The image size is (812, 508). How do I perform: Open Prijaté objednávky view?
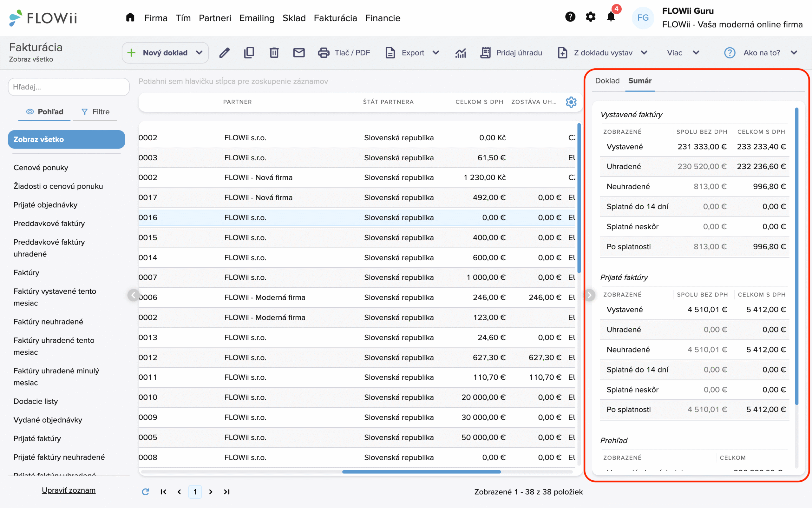[x=45, y=204]
